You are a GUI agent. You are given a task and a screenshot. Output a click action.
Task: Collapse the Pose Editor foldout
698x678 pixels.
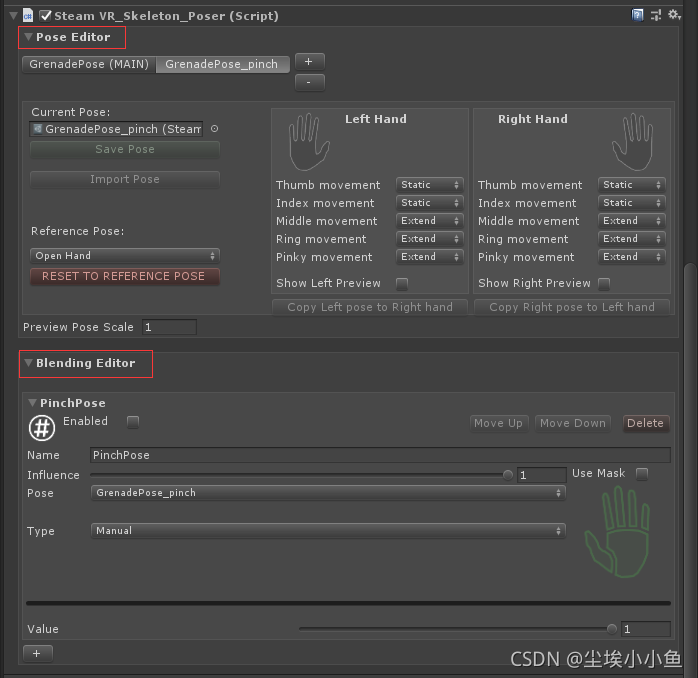pos(28,37)
